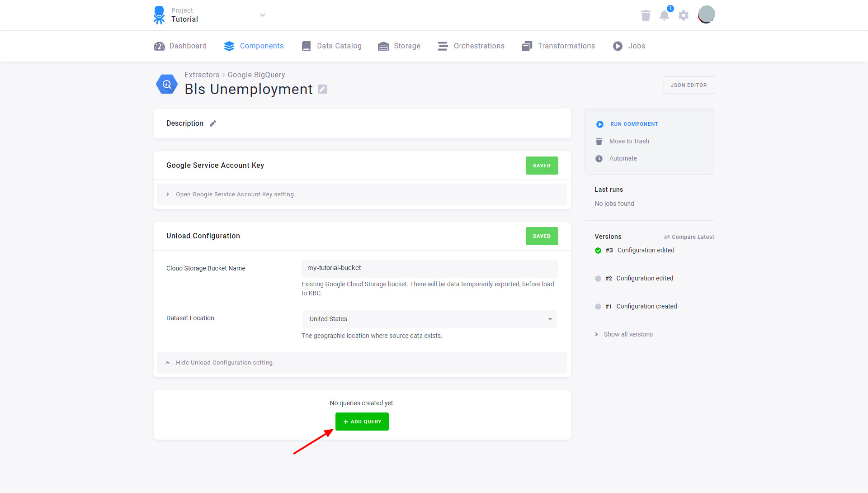
Task: Click the Add Query button
Action: coord(362,422)
